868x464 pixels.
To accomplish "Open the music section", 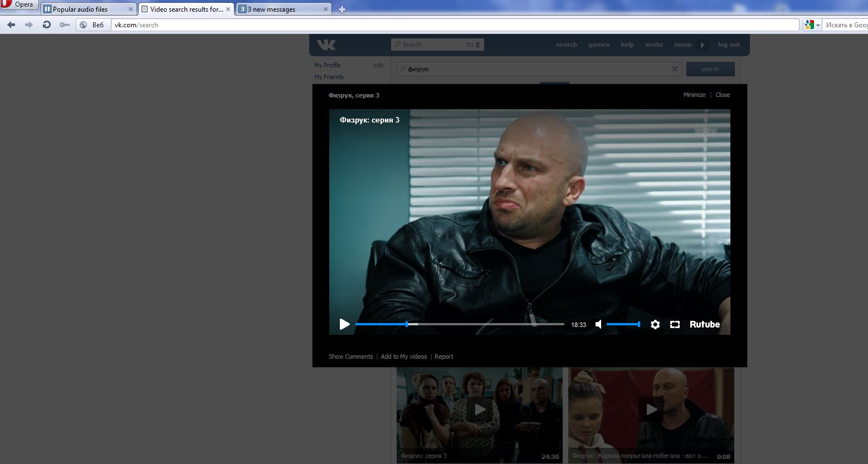I will (x=683, y=45).
